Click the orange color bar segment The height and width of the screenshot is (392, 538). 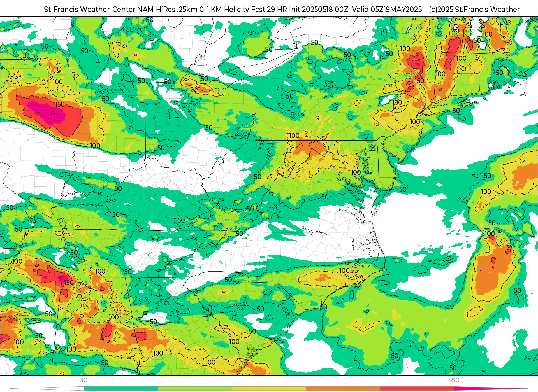pyautogui.click(x=343, y=389)
